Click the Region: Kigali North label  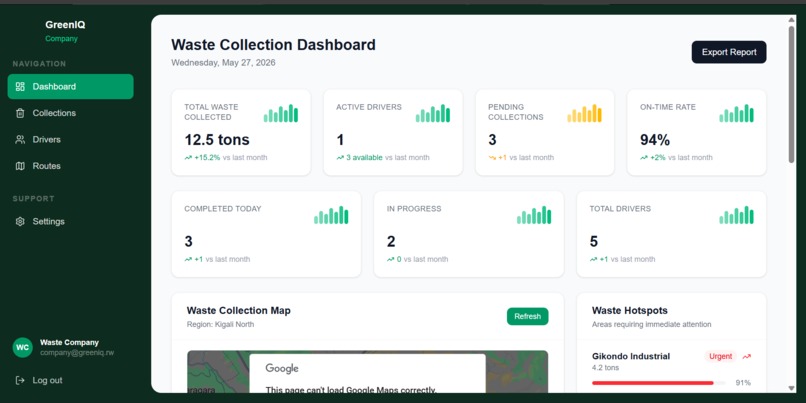pos(220,324)
